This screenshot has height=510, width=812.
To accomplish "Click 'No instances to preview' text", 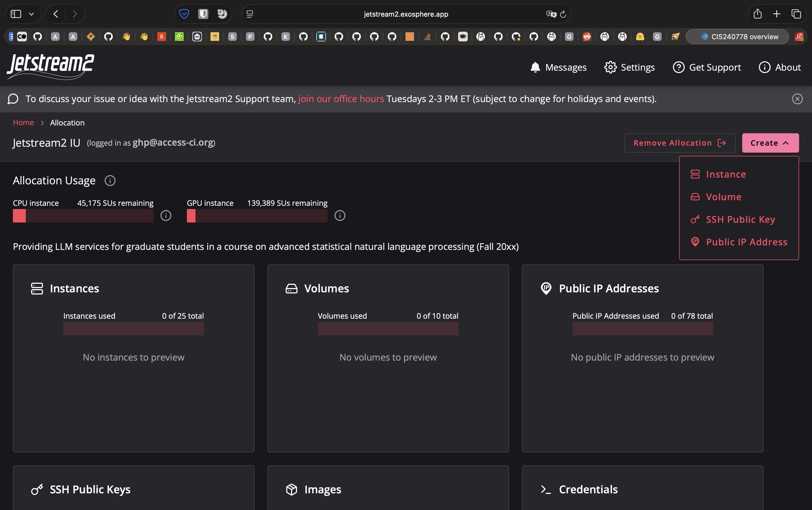I will coord(133,357).
